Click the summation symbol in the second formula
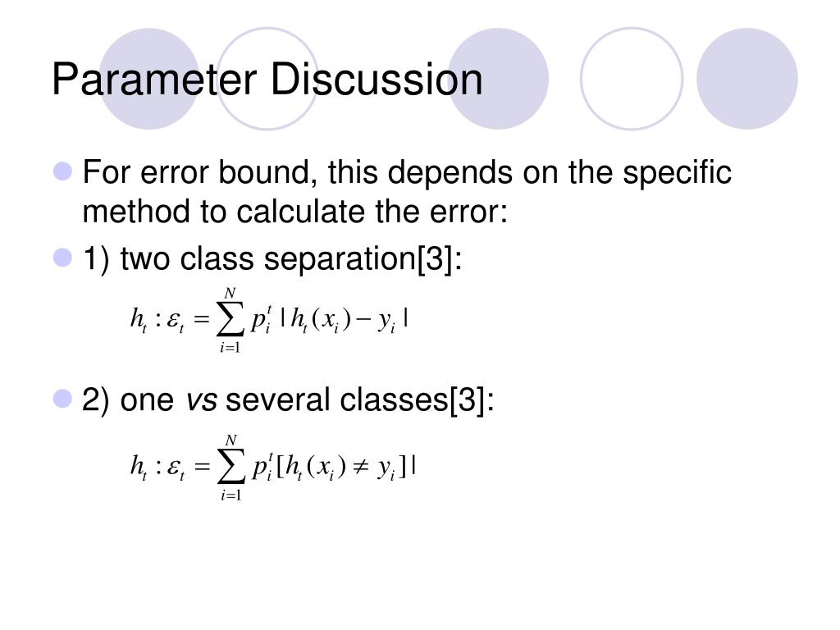This screenshot has width=840, height=630. (231, 468)
